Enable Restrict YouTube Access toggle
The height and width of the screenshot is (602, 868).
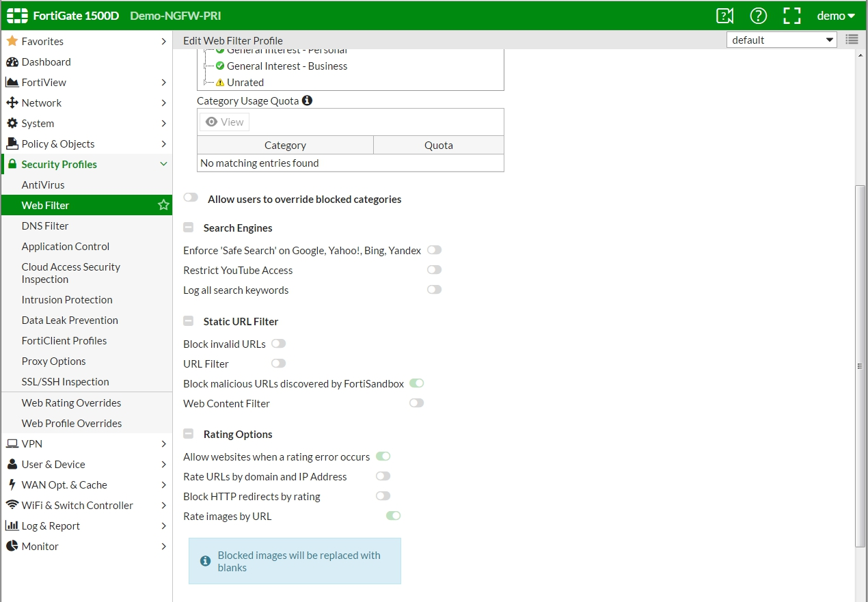pos(434,270)
